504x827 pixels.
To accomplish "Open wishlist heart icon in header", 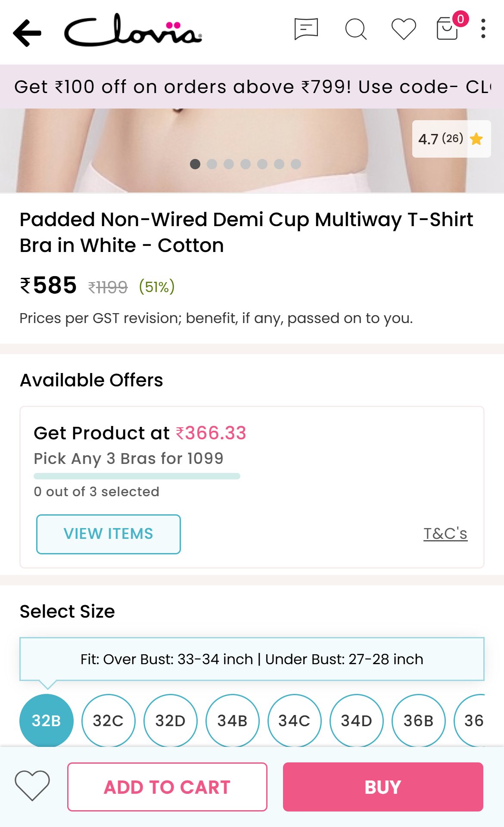I will 404,29.
